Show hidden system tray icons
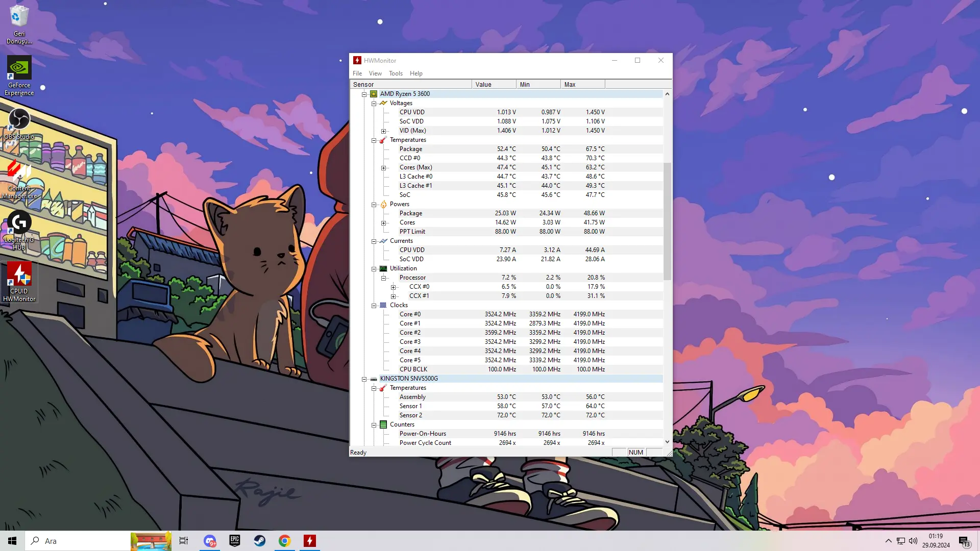 889,541
